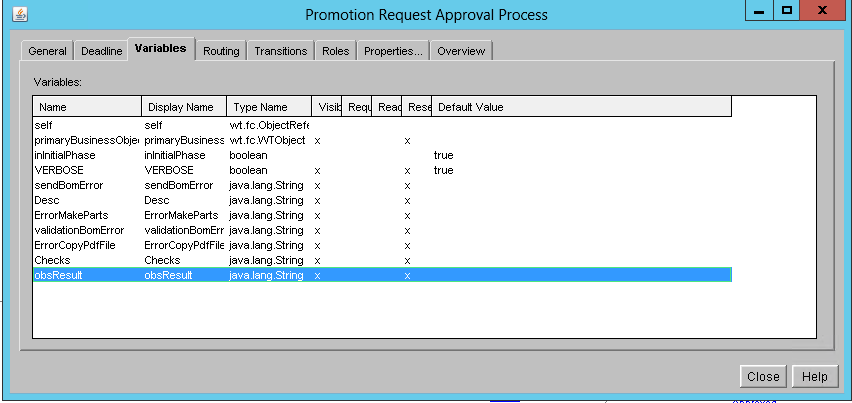
Task: Click the Default Value column header
Action: (581, 107)
